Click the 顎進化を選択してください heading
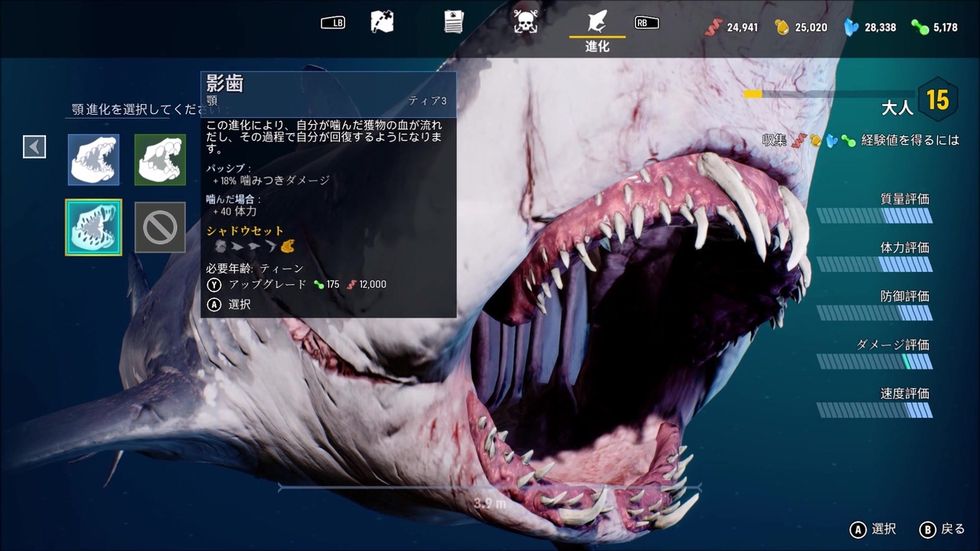 coord(136,109)
